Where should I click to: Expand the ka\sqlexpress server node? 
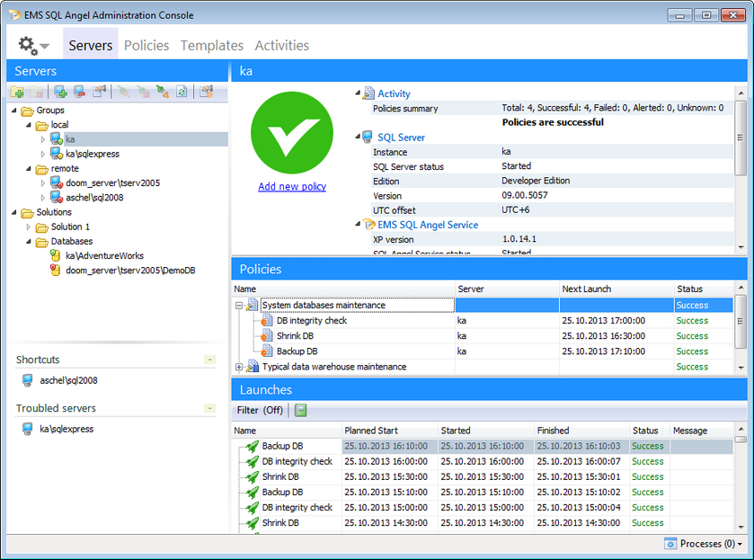(x=43, y=154)
